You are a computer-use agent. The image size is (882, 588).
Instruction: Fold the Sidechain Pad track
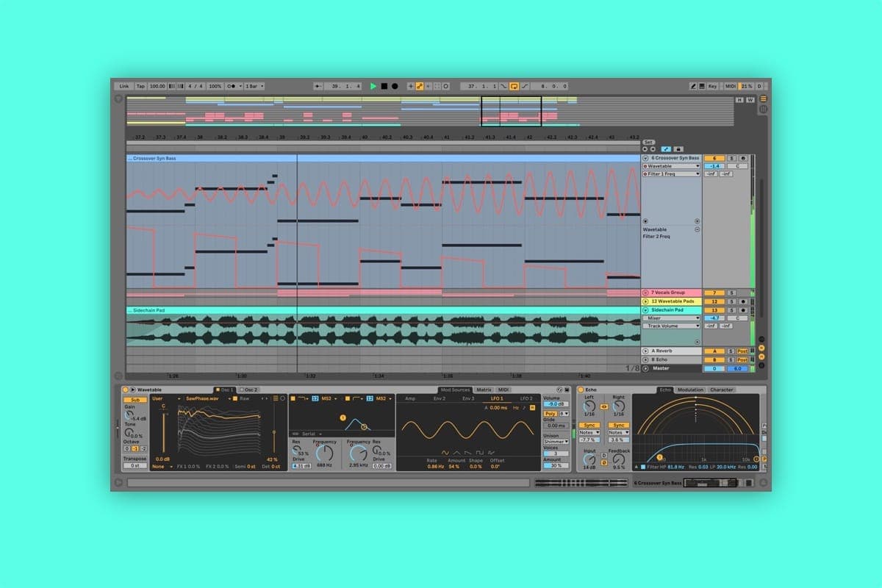[x=646, y=310]
